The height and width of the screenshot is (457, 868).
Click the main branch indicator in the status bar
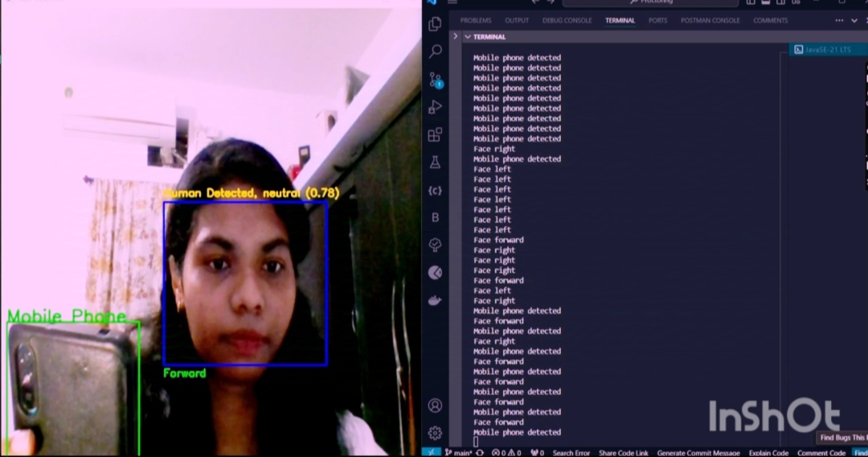[x=458, y=453]
